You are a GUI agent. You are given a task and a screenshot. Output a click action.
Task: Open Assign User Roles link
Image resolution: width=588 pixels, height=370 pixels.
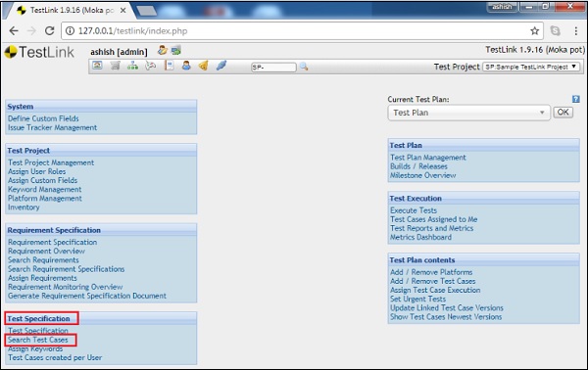click(x=37, y=171)
